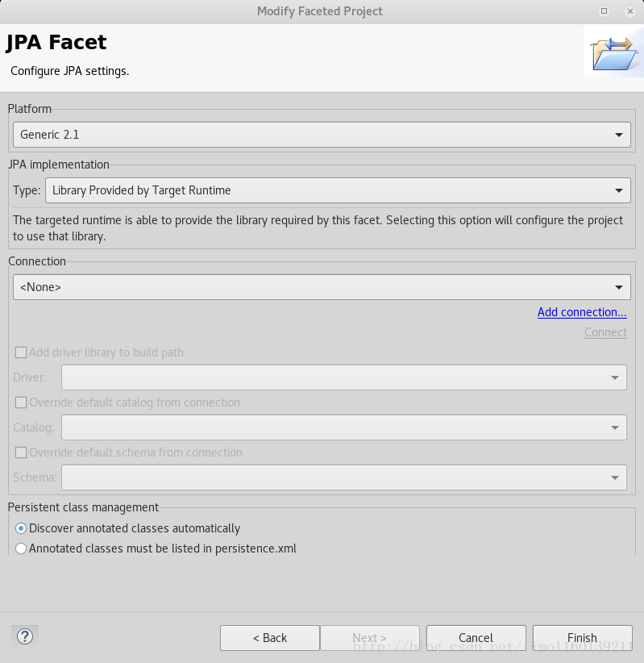Toggle Override default schema from connection
This screenshot has height=663, width=644.
point(22,452)
